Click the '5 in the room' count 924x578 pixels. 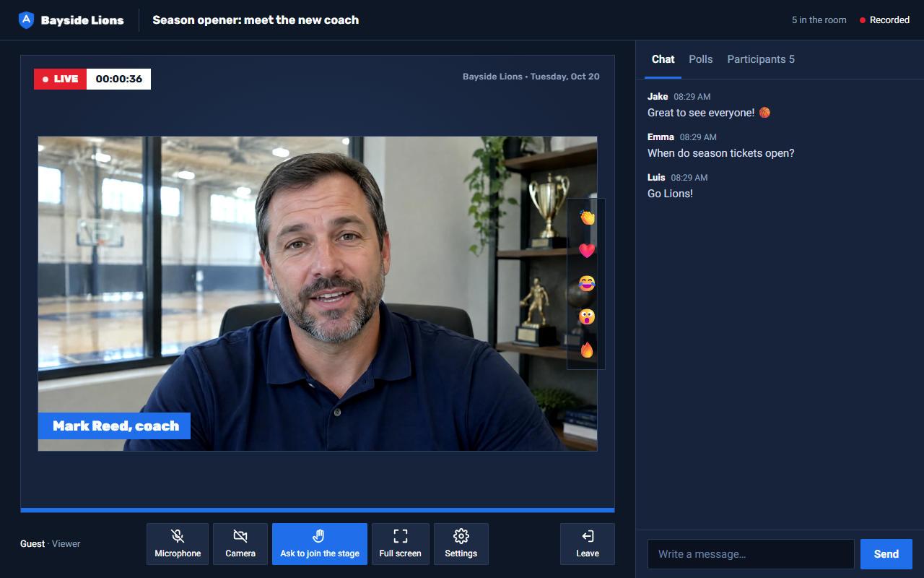pyautogui.click(x=819, y=20)
